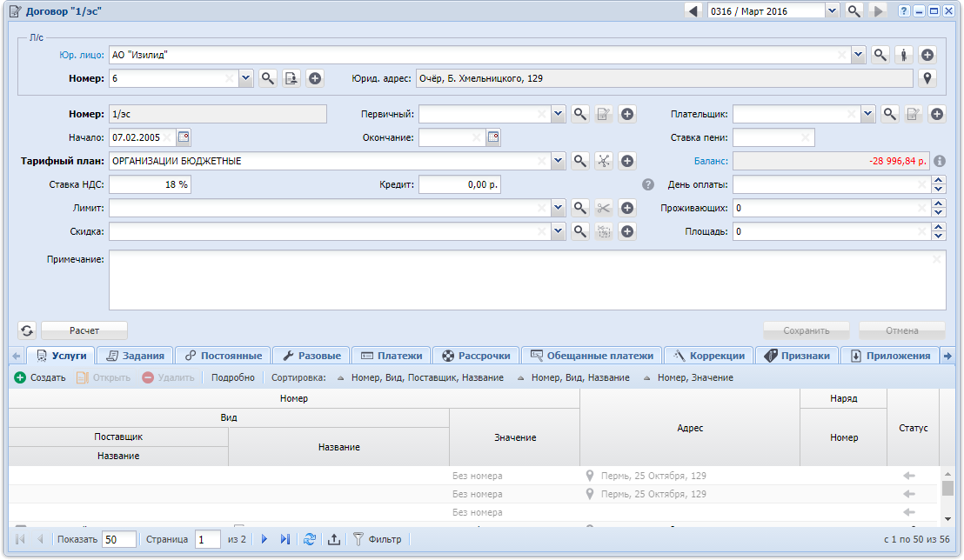964x560 pixels.
Task: Click Расчет button
Action: click(x=84, y=330)
